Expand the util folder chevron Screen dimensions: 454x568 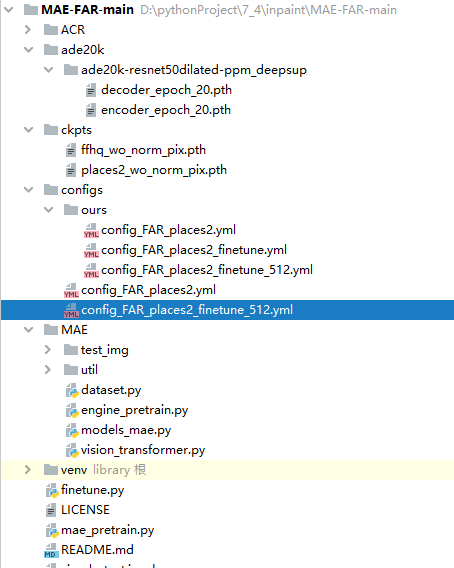click(x=48, y=369)
